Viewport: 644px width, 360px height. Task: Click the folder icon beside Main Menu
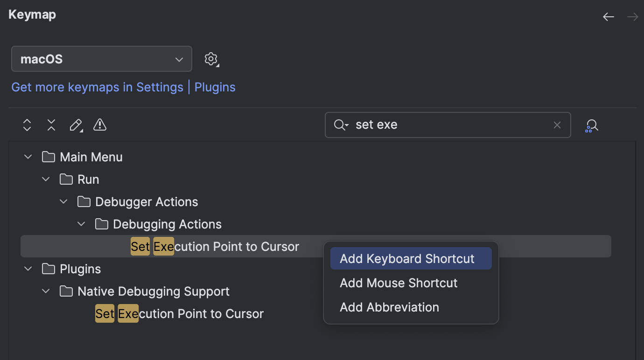point(48,157)
